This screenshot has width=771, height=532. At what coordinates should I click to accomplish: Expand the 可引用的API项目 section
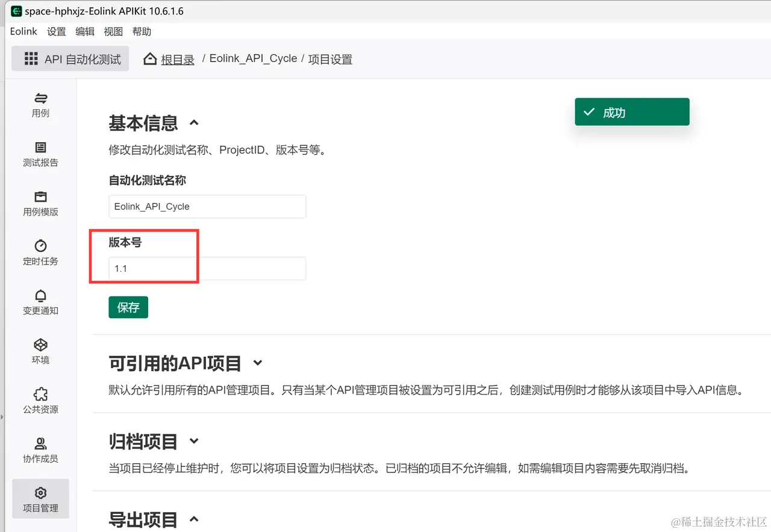(x=258, y=363)
